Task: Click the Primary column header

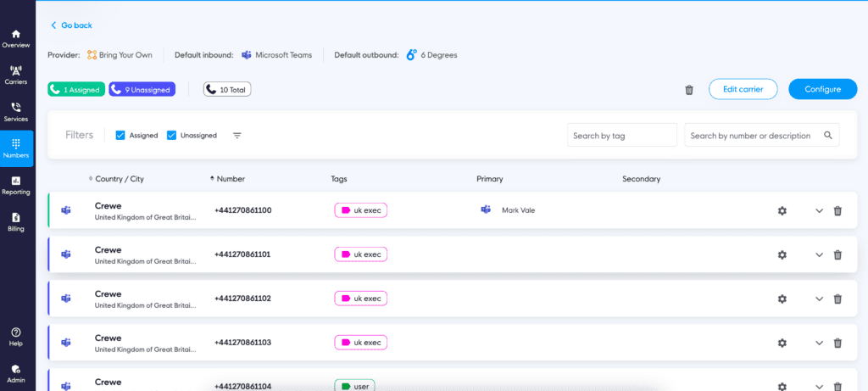Action: tap(489, 179)
